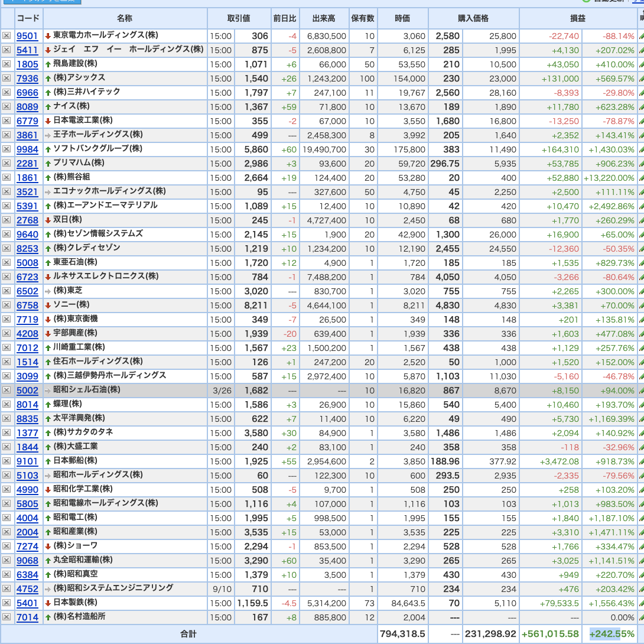Click the delete X icon for 日本電波工業
This screenshot has width=644, height=644.
point(6,121)
